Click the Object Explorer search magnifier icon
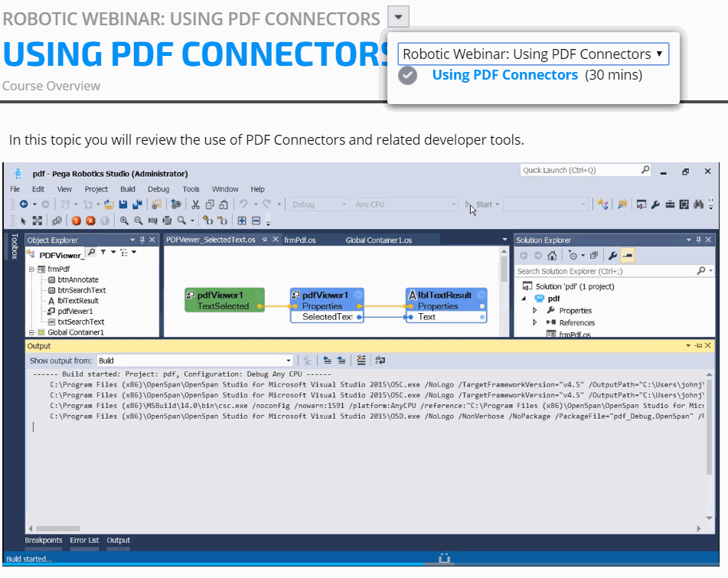Viewport: 728px width, 578px height. (x=92, y=252)
